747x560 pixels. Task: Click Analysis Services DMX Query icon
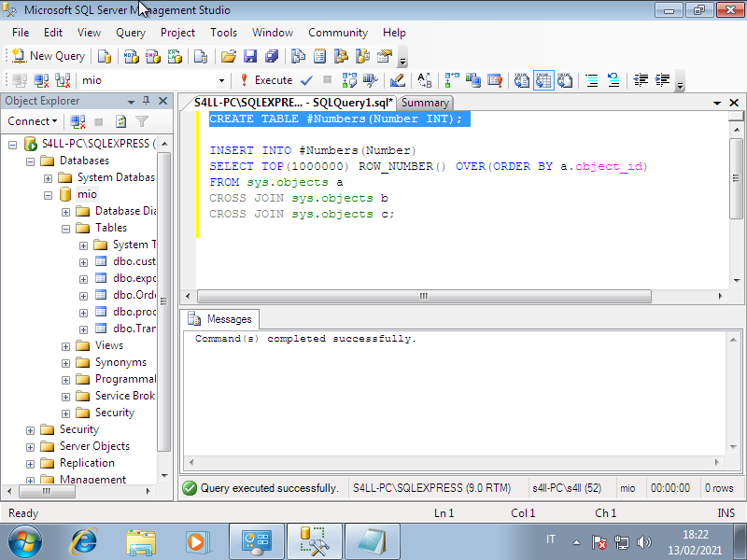pyautogui.click(x=153, y=56)
